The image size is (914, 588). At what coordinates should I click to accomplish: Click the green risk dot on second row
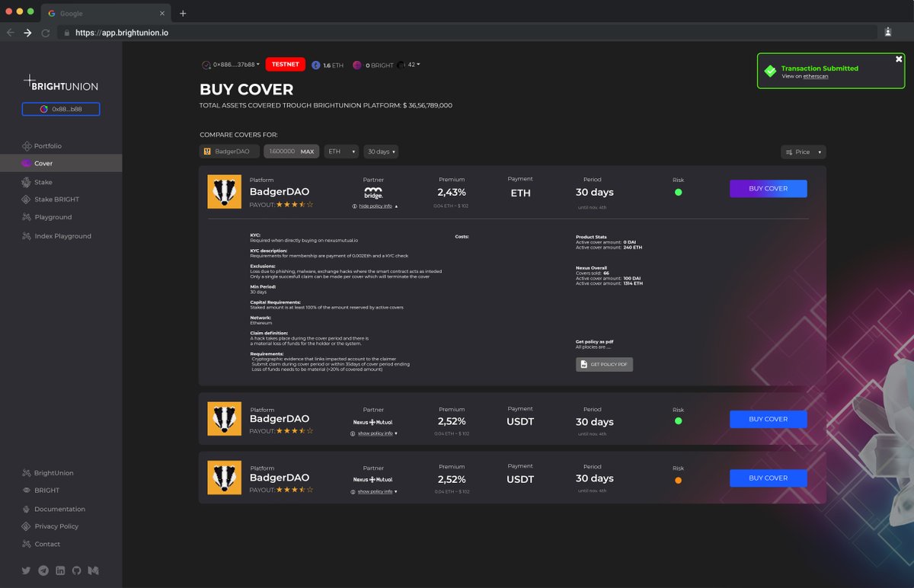click(x=678, y=421)
